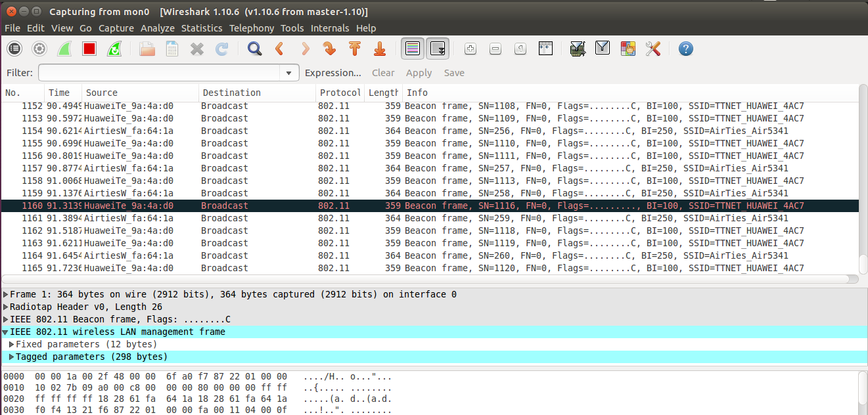The width and height of the screenshot is (868, 415).
Task: Show the capture interfaces list icon
Action: tap(14, 49)
